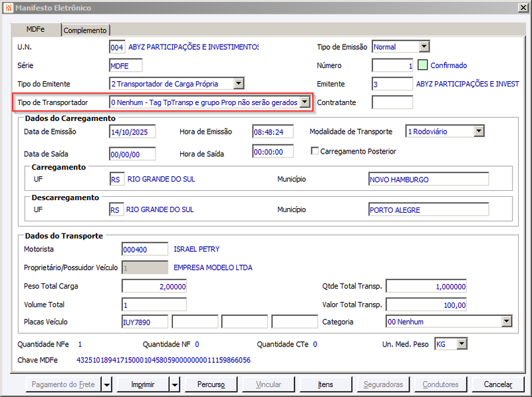Click the Percurso button
Image resolution: width=532 pixels, height=397 pixels.
click(x=211, y=384)
